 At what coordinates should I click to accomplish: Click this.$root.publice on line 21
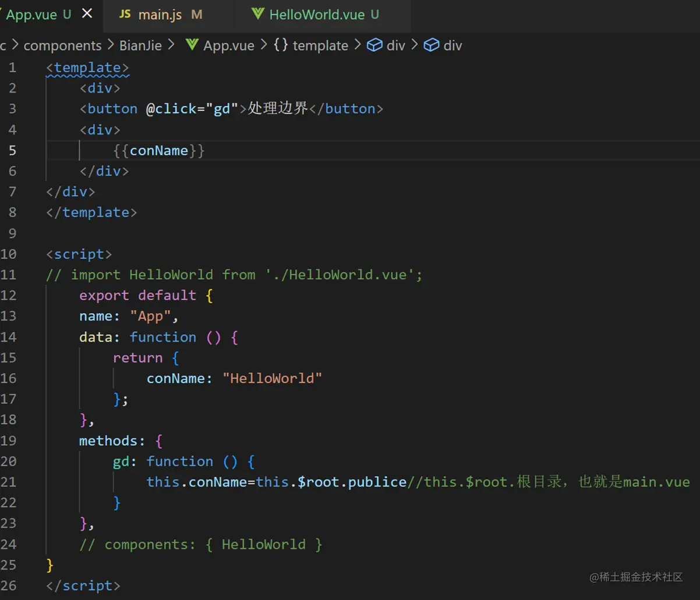click(x=331, y=482)
